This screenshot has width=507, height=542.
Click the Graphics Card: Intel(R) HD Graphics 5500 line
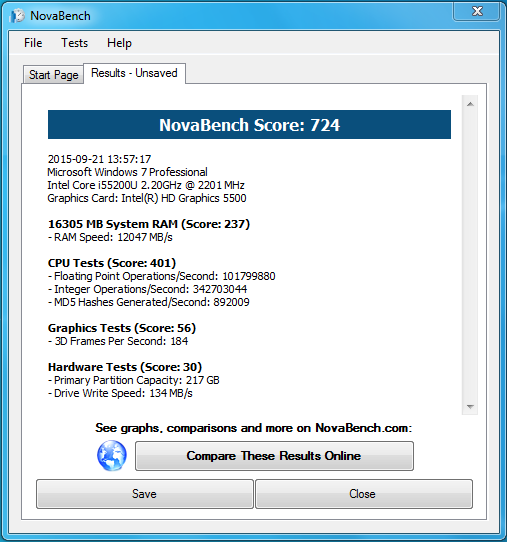coord(147,198)
